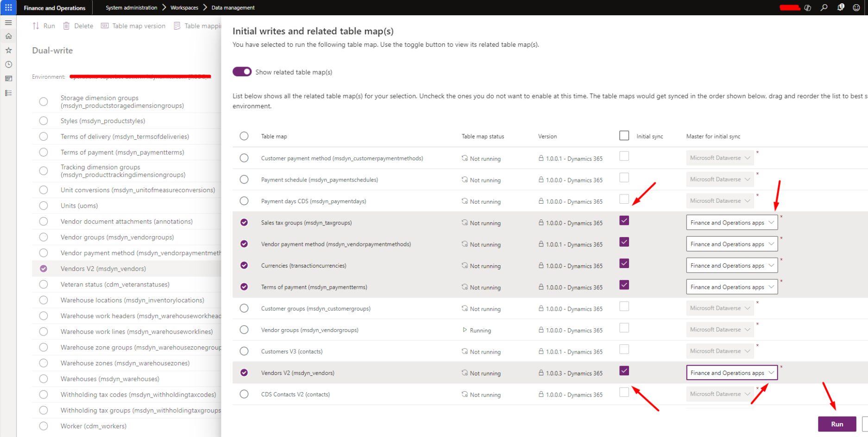Click lock icon on Currencies version row
The image size is (868, 437).
coord(541,265)
